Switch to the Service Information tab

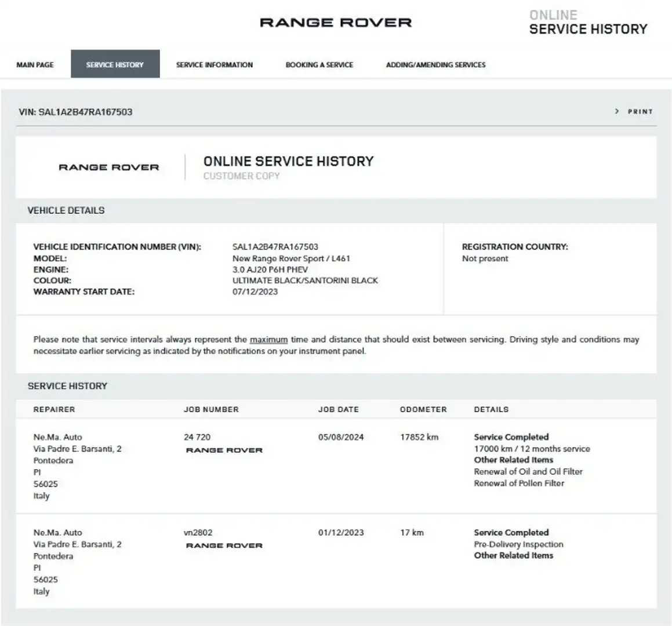[215, 65]
